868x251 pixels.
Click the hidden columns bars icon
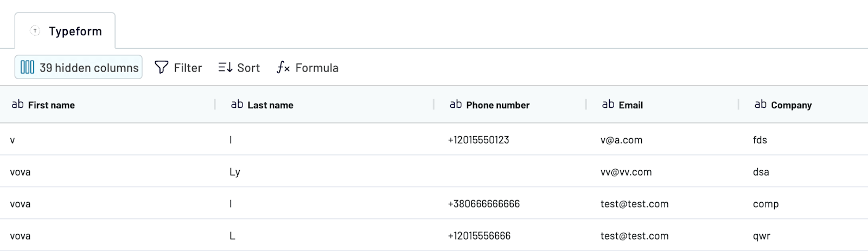pos(27,67)
